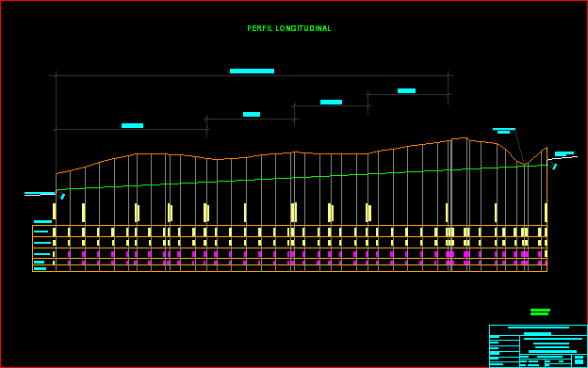
Task: Click the cyan marker symbol at profile end
Action: pyautogui.click(x=554, y=167)
